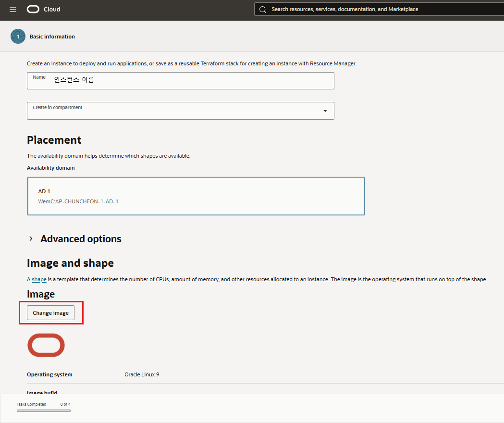Follow the shape hyperlink

pyautogui.click(x=39, y=279)
